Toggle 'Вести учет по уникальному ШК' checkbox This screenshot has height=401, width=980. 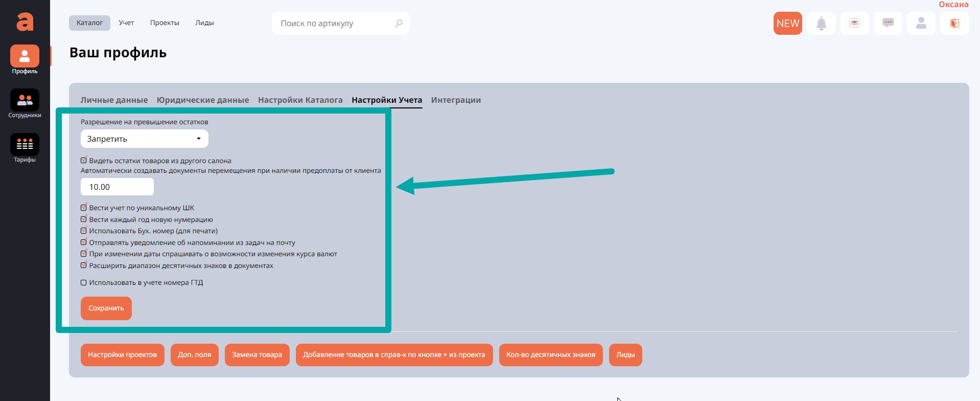pos(84,208)
